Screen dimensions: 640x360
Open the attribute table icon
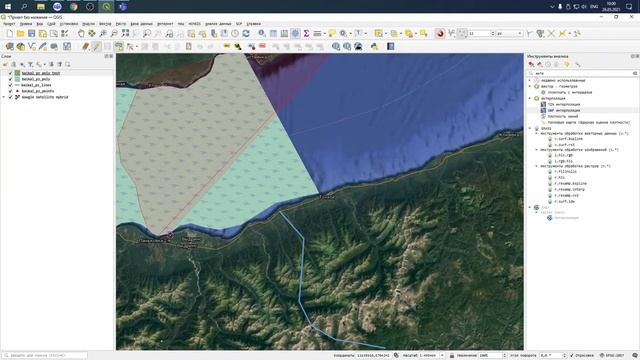[x=273, y=33]
